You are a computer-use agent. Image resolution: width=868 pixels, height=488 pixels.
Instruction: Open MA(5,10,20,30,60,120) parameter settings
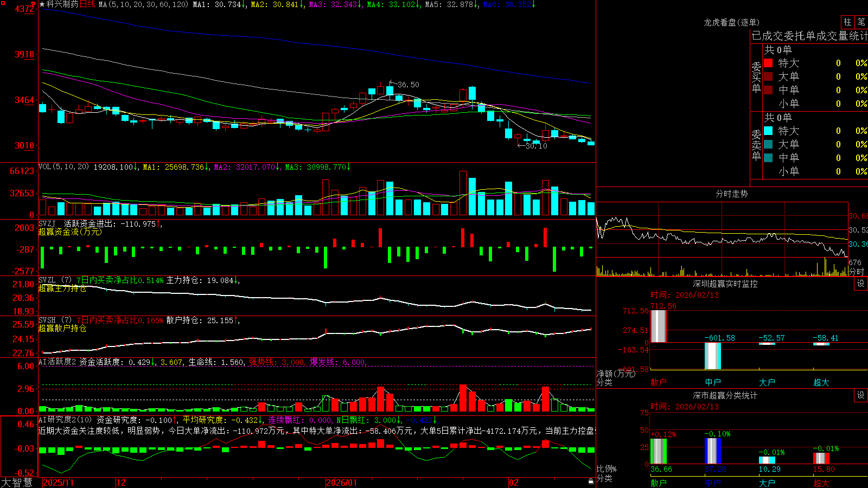tap(144, 4)
